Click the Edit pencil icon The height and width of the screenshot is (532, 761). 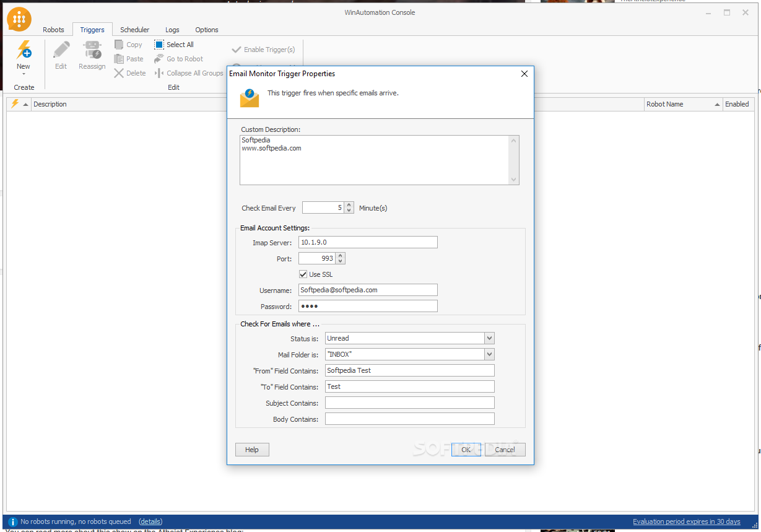[61, 50]
